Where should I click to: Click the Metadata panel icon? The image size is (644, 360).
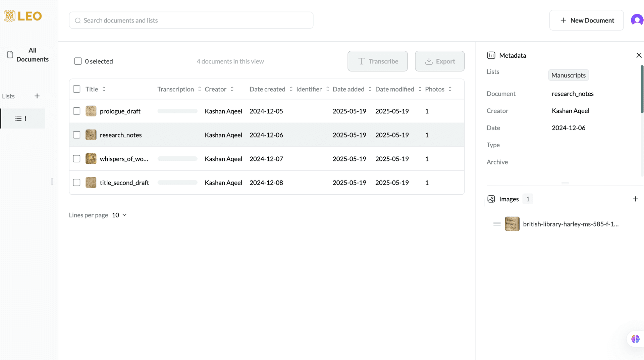click(x=491, y=55)
